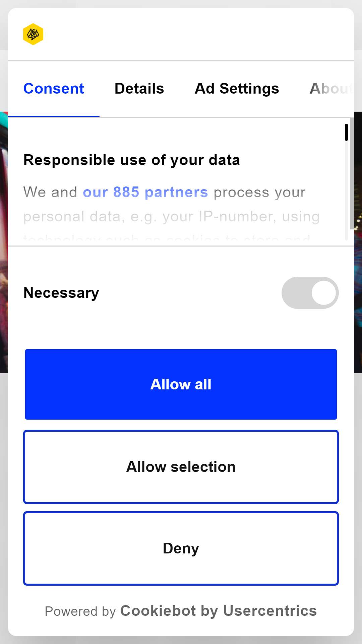Image resolution: width=362 pixels, height=644 pixels.
Task: Click the yellow hexagon D&AD logo
Action: pos(33,34)
